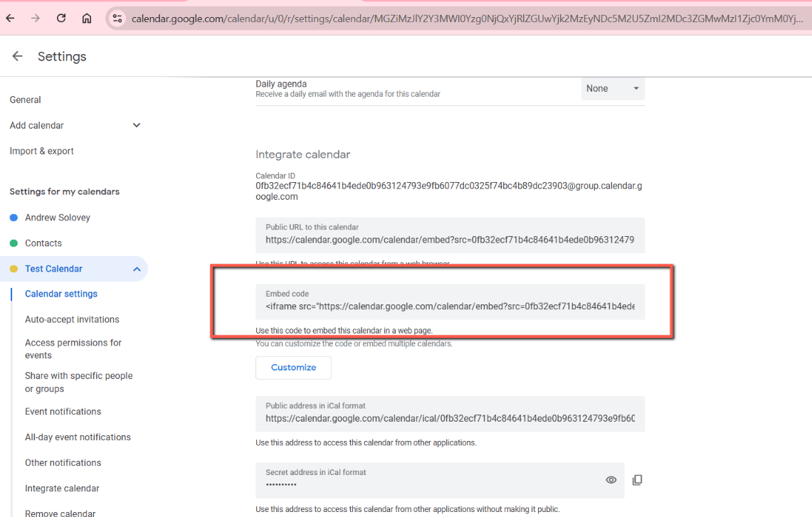Screen dimensions: 812x517
Task: Click the green dot beside Contacts
Action: [x=14, y=243]
